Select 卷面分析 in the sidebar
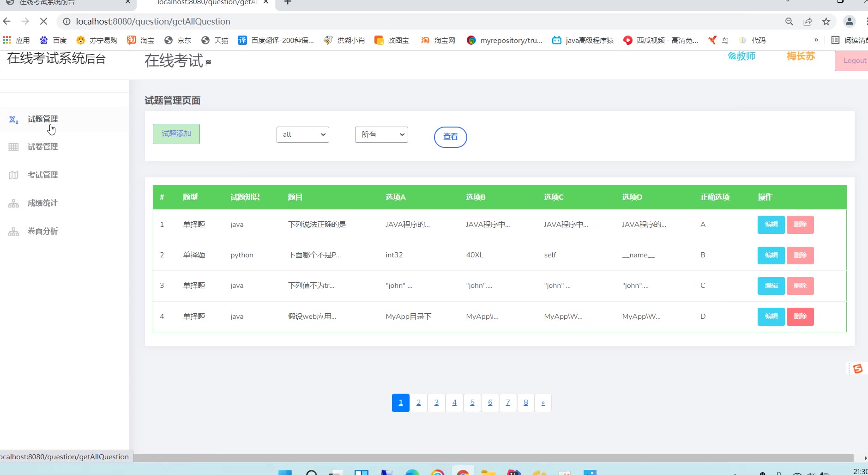Image resolution: width=868 pixels, height=475 pixels. [x=42, y=231]
